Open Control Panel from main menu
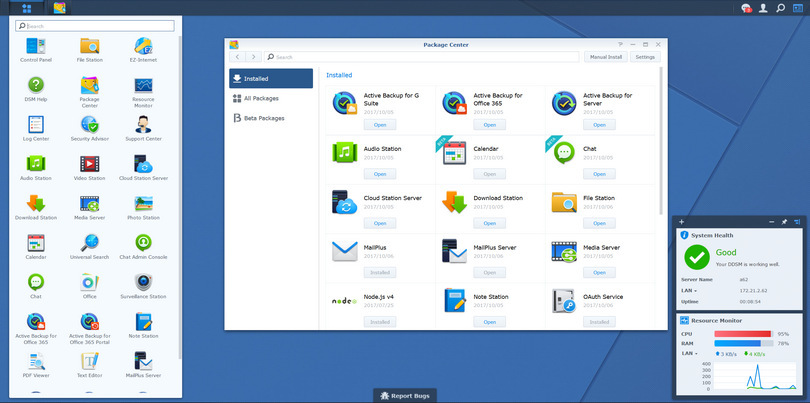This screenshot has width=810, height=403. [x=36, y=50]
